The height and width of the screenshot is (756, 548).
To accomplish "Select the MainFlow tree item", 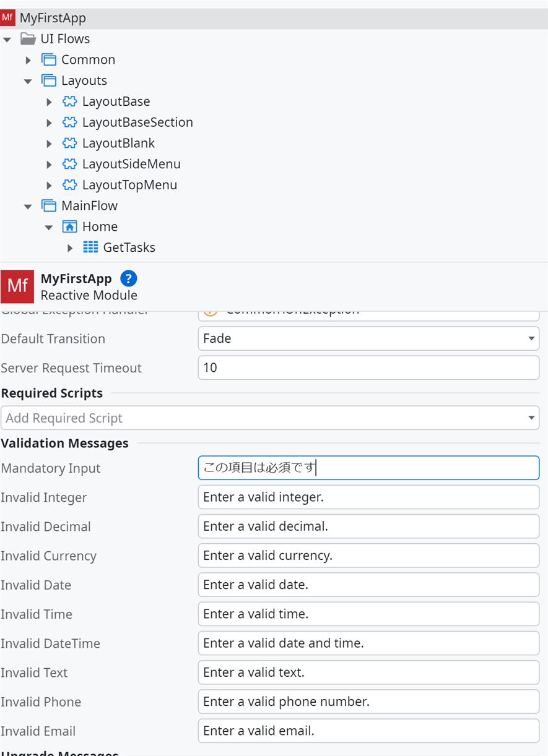I will 89,205.
